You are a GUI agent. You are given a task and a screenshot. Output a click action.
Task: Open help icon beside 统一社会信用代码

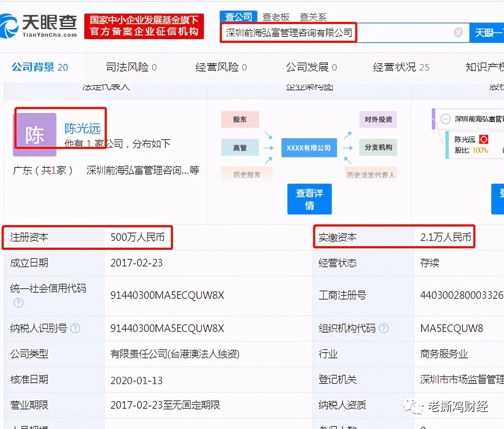[18, 303]
